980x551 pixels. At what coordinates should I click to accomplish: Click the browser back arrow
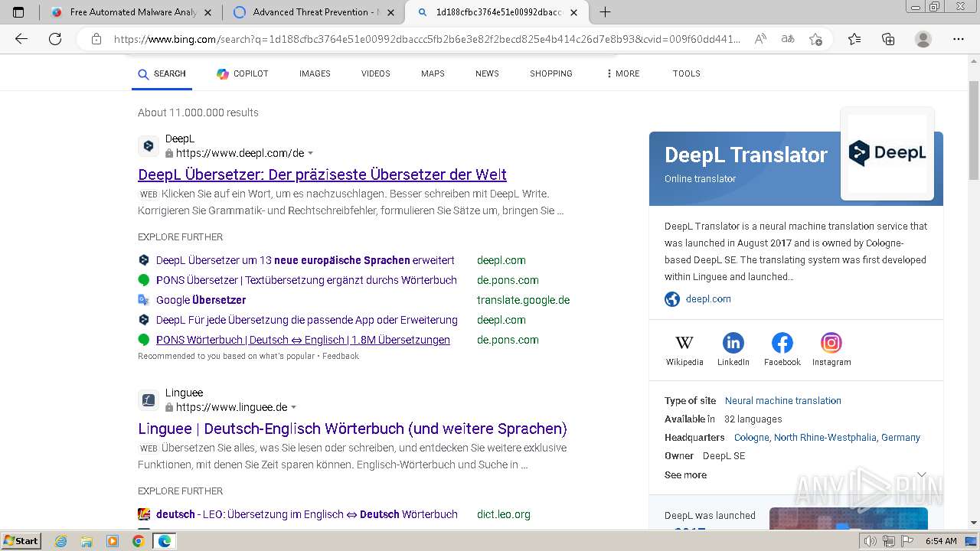(x=21, y=39)
